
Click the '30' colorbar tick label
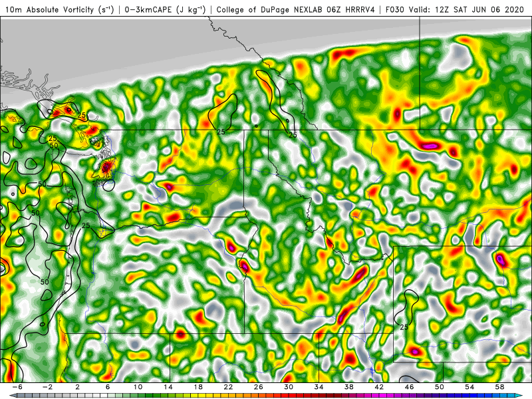[289, 387]
